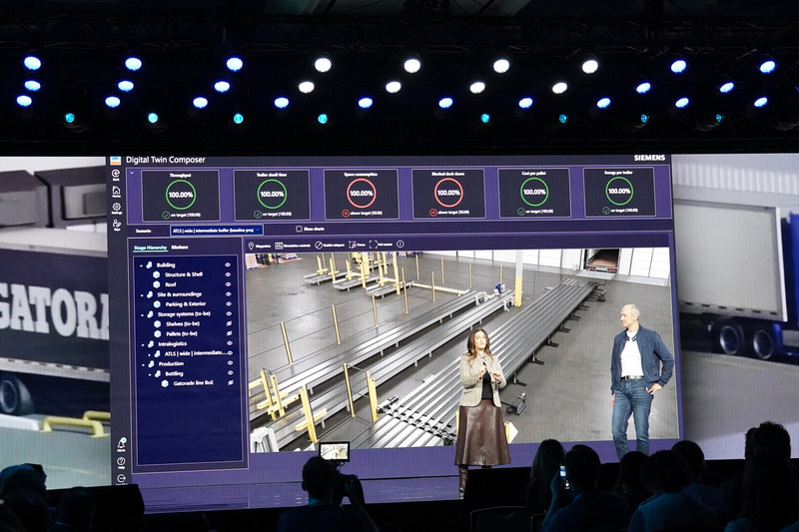Collapse the Storage systems (to-be) node
This screenshot has width=799, height=532.
143,315
